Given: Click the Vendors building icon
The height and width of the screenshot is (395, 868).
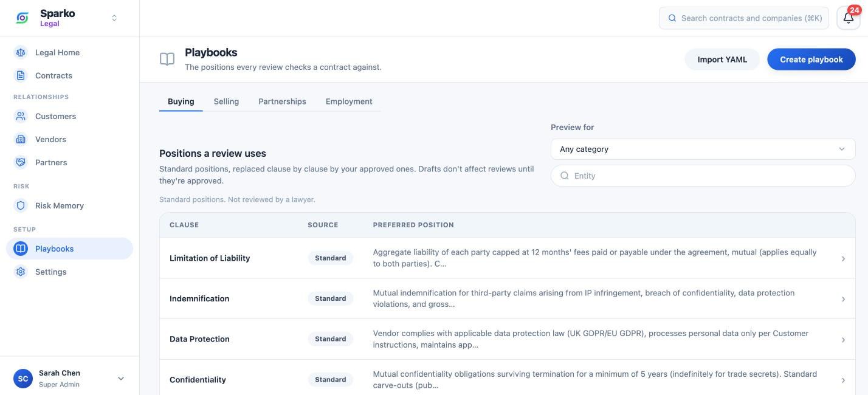Looking at the screenshot, I should coord(21,139).
